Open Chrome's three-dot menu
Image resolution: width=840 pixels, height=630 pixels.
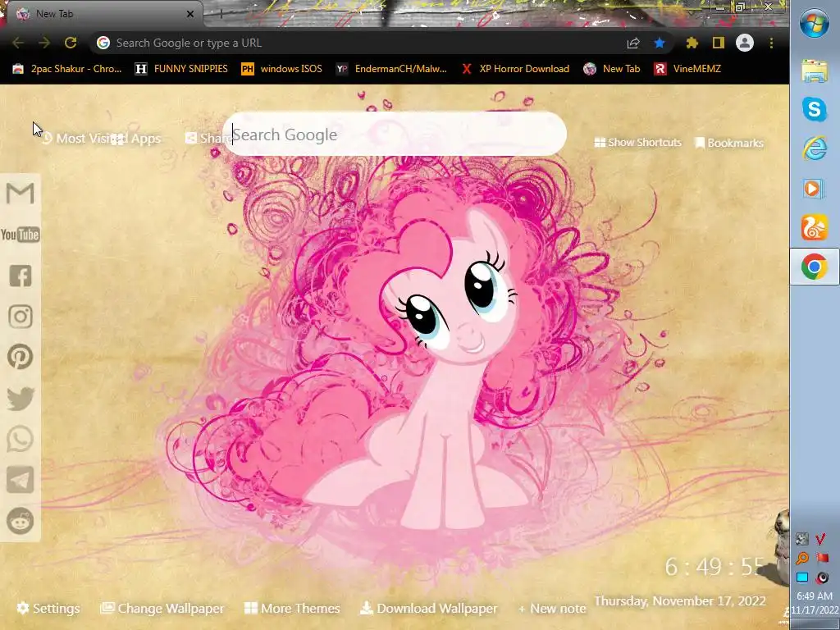click(771, 43)
